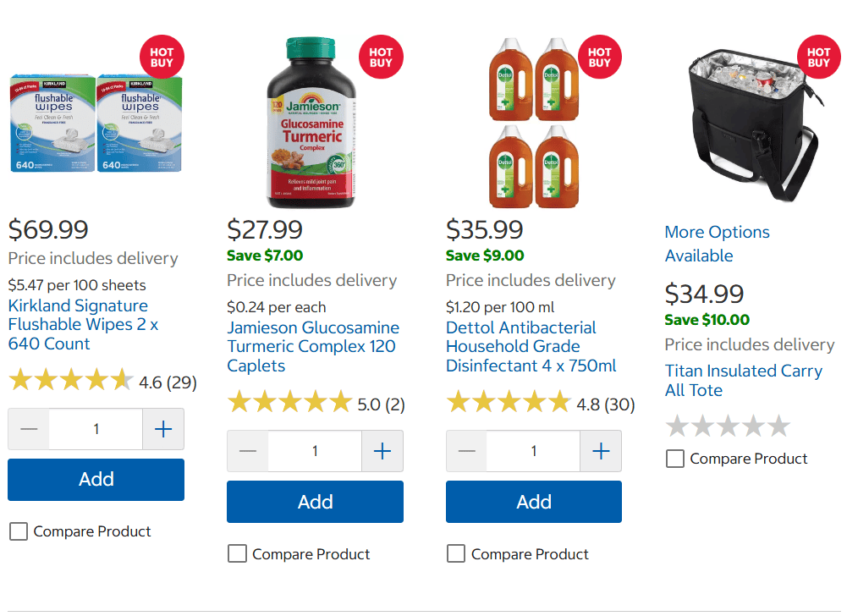This screenshot has height=616, width=847.
Task: Decrease quantity for Dettol Disinfectant
Action: (467, 451)
